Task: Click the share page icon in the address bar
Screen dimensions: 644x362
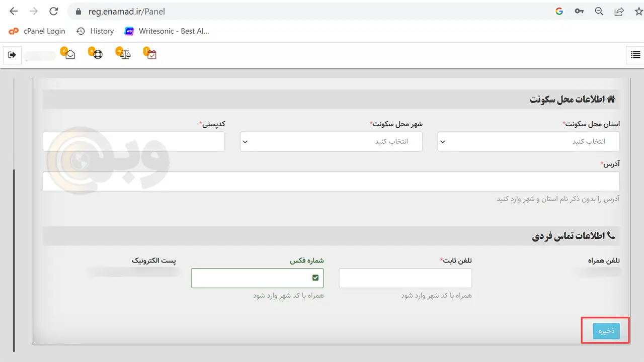Action: [619, 11]
